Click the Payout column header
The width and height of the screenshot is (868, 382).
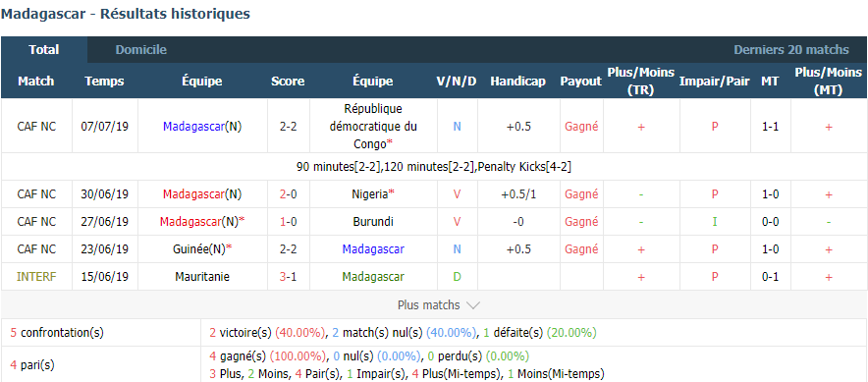[x=580, y=82]
